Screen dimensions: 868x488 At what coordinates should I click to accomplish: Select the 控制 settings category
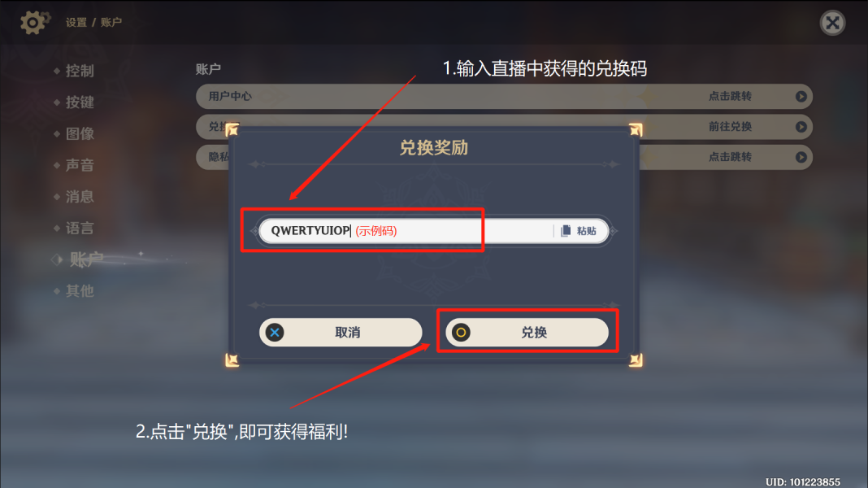pyautogui.click(x=80, y=71)
